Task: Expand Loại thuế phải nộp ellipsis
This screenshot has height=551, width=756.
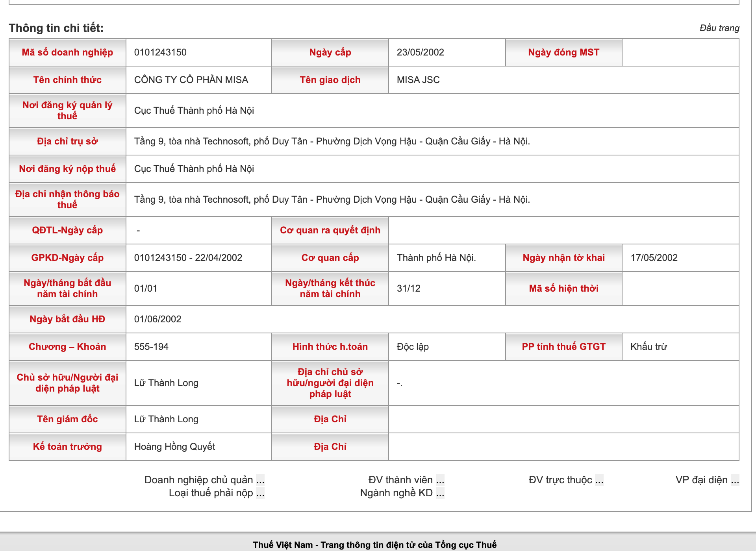Action: click(260, 493)
